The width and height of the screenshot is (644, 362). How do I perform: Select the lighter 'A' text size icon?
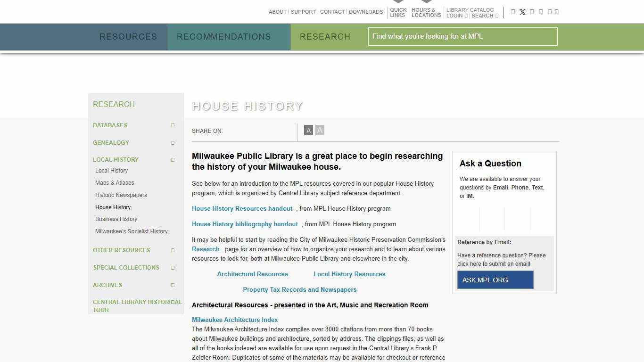click(x=320, y=130)
